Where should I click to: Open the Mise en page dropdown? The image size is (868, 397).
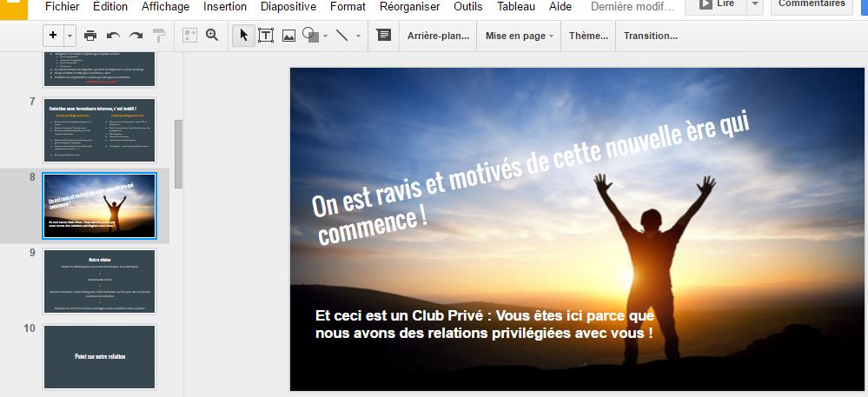pos(520,36)
